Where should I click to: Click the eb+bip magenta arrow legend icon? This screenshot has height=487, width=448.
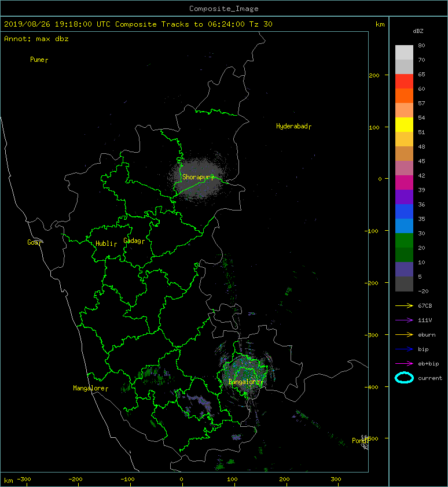(x=404, y=364)
